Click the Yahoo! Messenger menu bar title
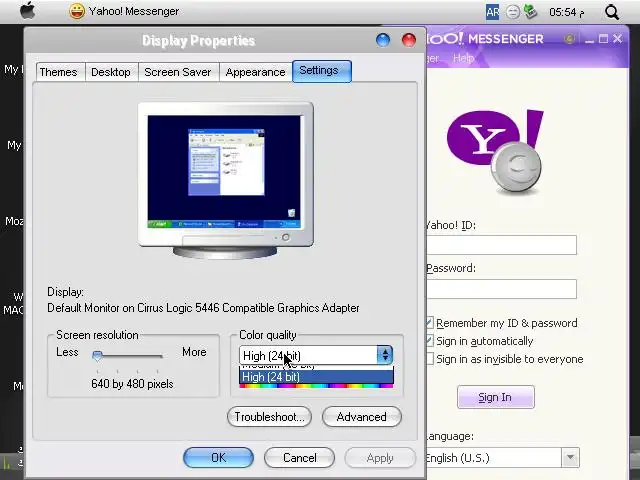The image size is (640, 480). click(133, 11)
